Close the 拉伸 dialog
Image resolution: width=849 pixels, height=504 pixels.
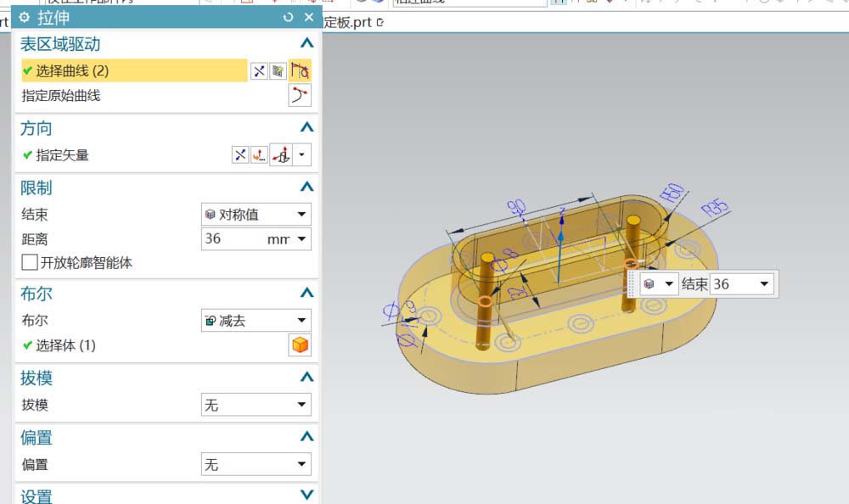[308, 18]
